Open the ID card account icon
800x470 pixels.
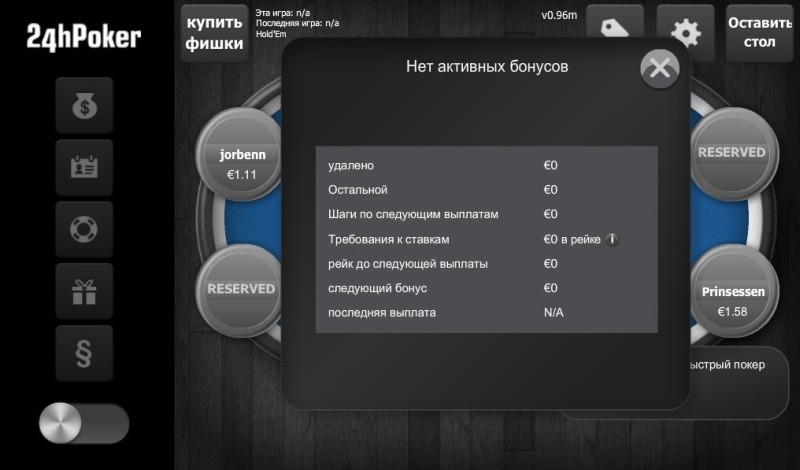pos(84,167)
